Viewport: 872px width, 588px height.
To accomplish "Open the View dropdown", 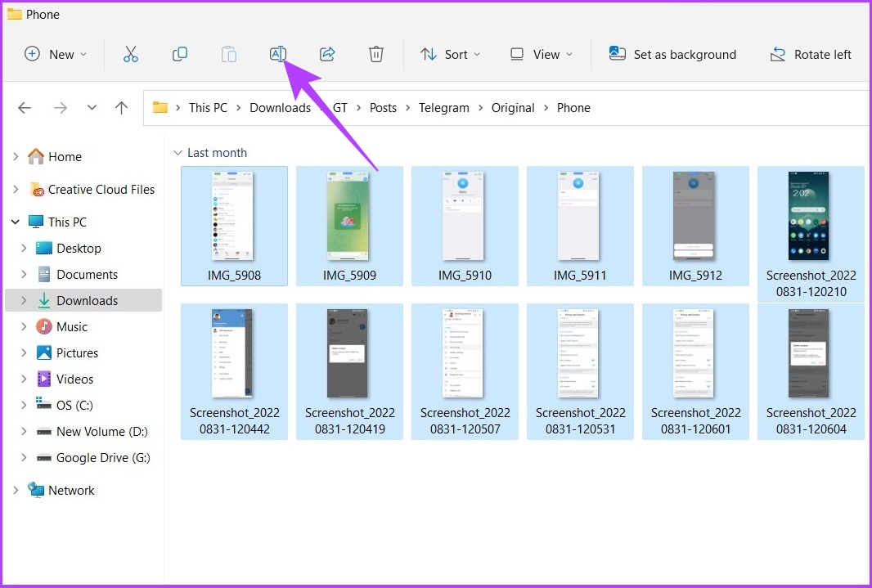I will 541,55.
